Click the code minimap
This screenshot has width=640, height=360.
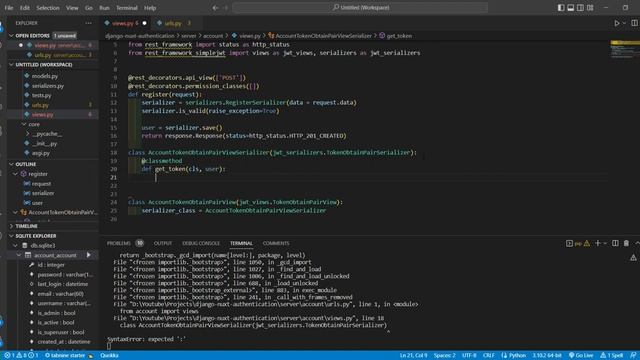tap(624, 49)
